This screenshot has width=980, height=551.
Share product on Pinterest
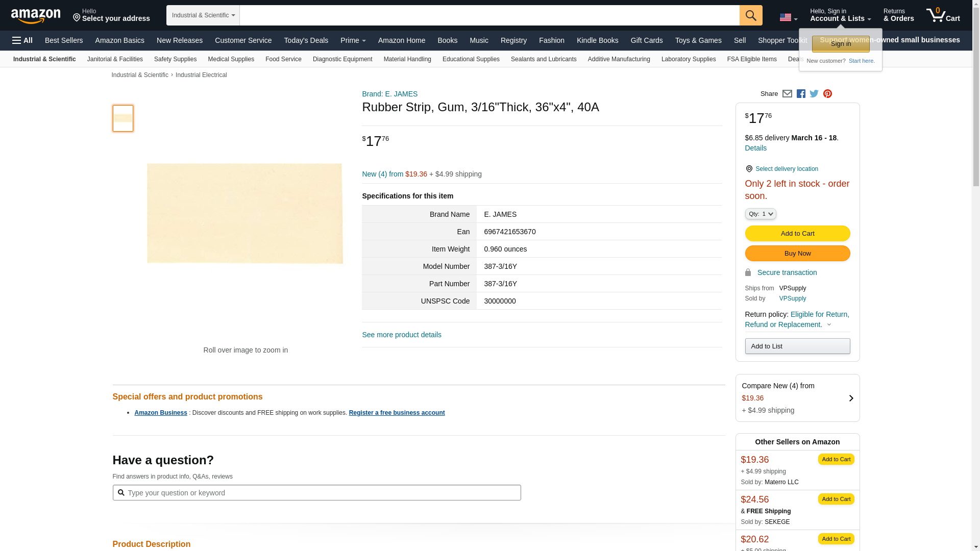(x=827, y=94)
